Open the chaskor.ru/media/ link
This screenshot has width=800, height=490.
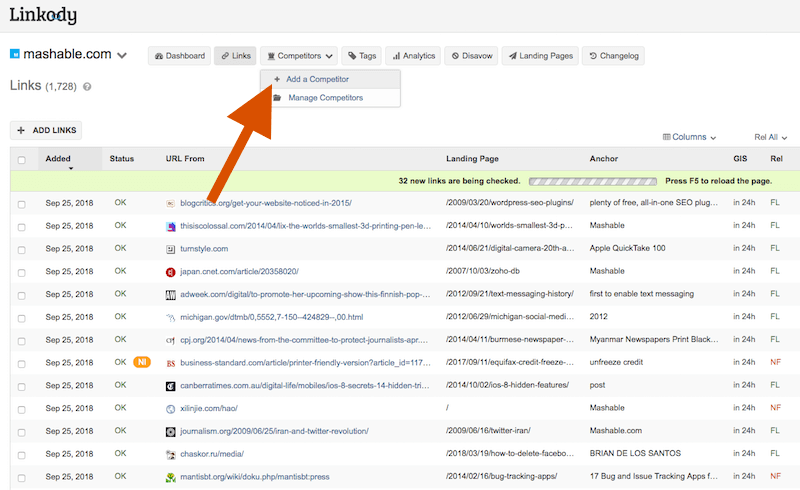click(212, 454)
